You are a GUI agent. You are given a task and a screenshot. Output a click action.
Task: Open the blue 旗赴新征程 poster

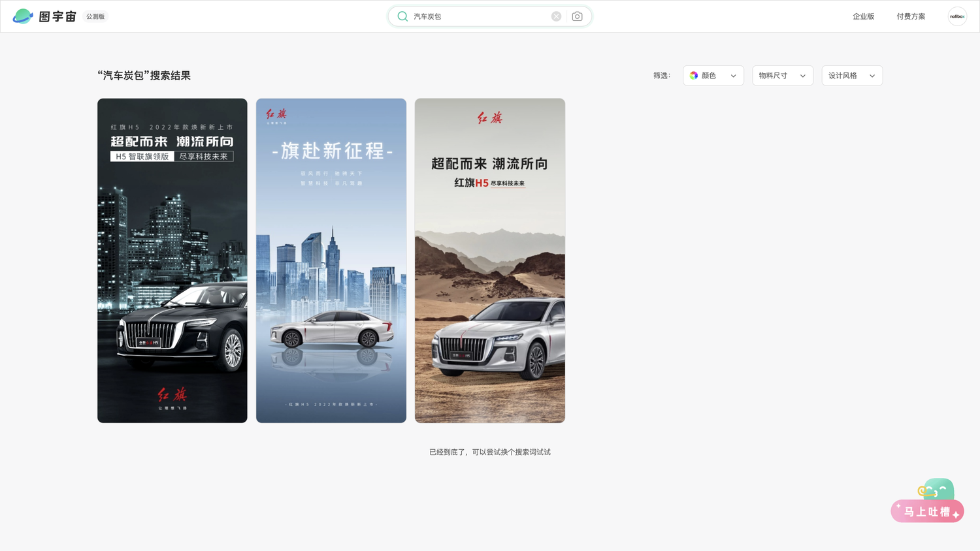tap(331, 260)
